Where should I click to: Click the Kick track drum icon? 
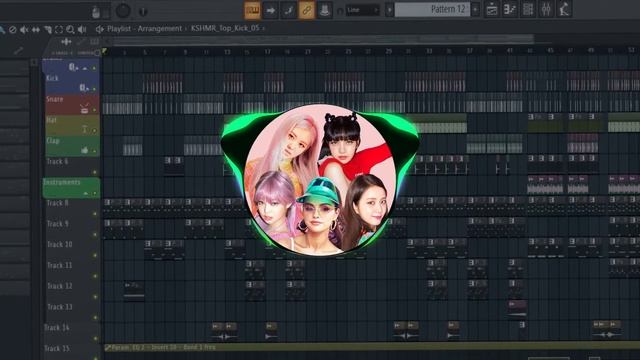coord(83,88)
